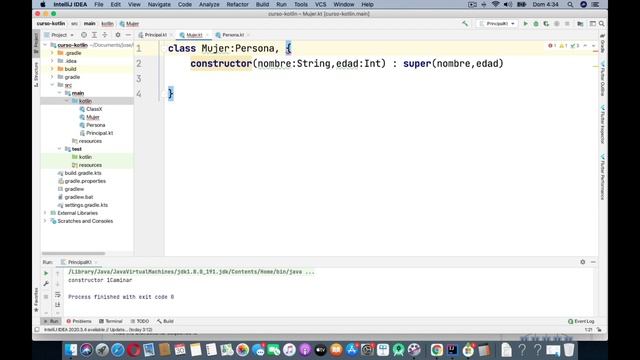Open IntelliJ IDEA icon in Dock
This screenshot has height=360, width=640.
[x=452, y=350]
